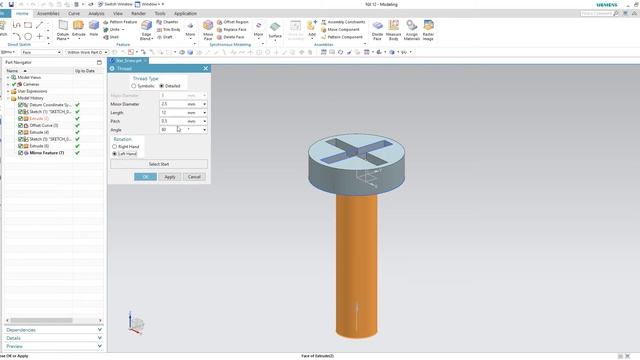The width and height of the screenshot is (640, 360).
Task: Select the Divide Face tool
Action: pos(378,29)
